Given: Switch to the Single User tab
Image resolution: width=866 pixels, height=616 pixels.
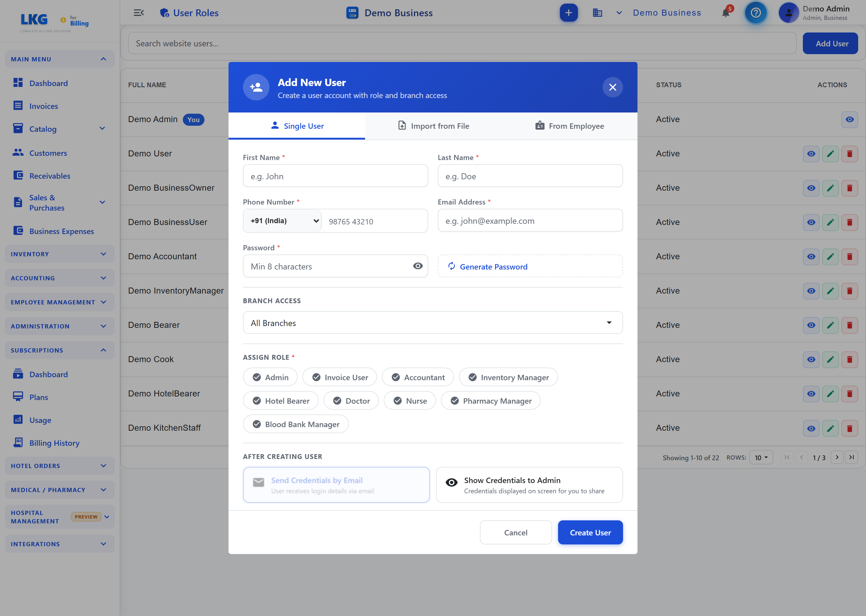Looking at the screenshot, I should pos(296,126).
